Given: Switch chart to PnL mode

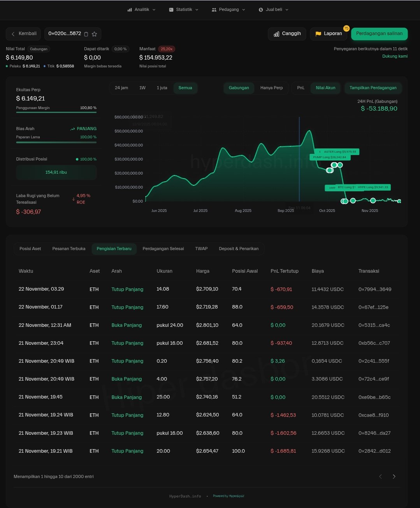Looking at the screenshot, I should tap(301, 88).
